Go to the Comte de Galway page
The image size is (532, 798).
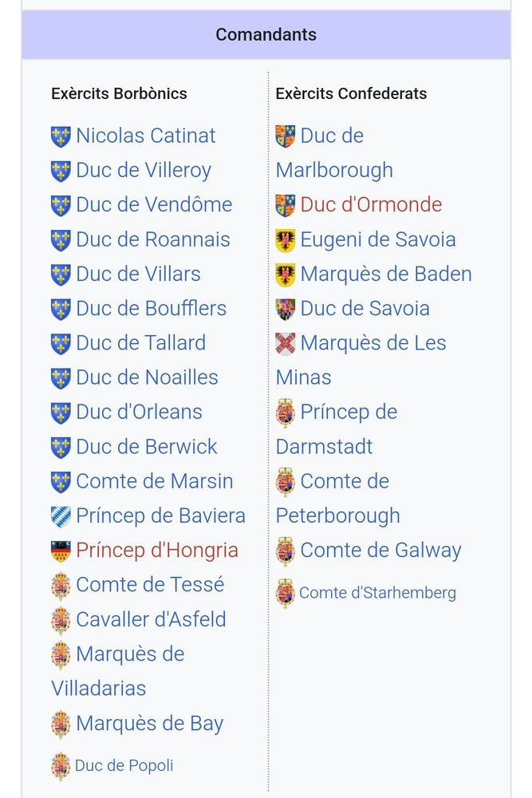(380, 550)
